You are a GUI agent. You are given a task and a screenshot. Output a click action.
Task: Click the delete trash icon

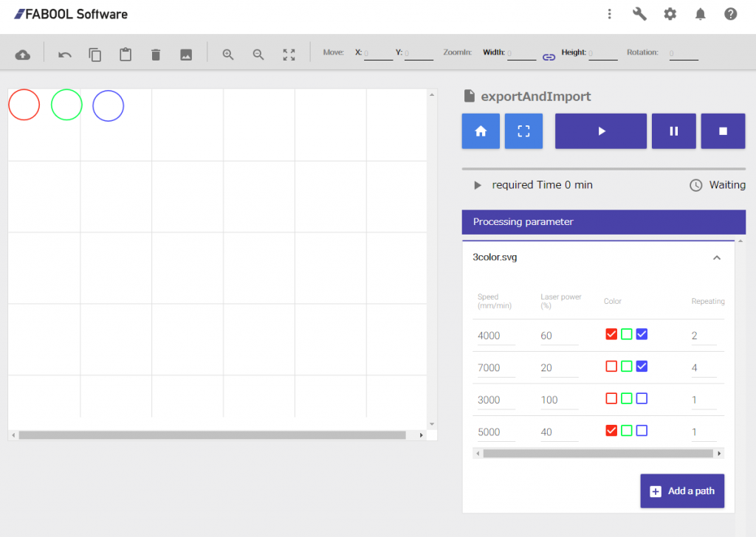(156, 55)
